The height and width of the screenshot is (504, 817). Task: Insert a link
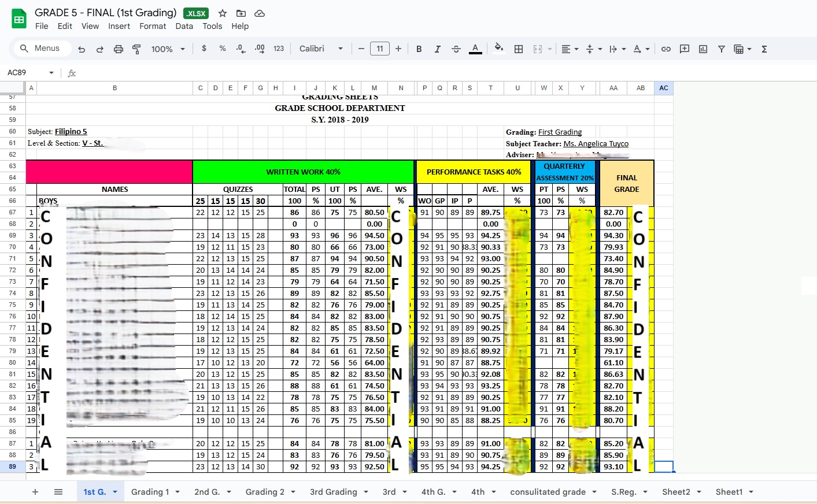pos(666,49)
